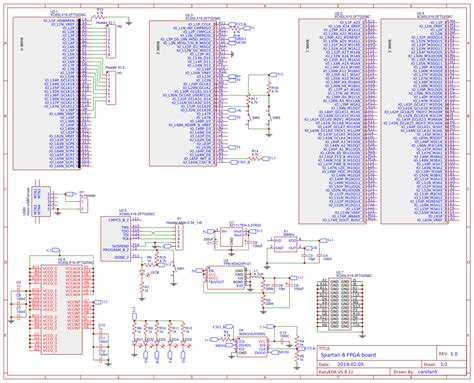The height and width of the screenshot is (383, 474).
Task: Click ground symbol next to R13
Action: (129, 23)
